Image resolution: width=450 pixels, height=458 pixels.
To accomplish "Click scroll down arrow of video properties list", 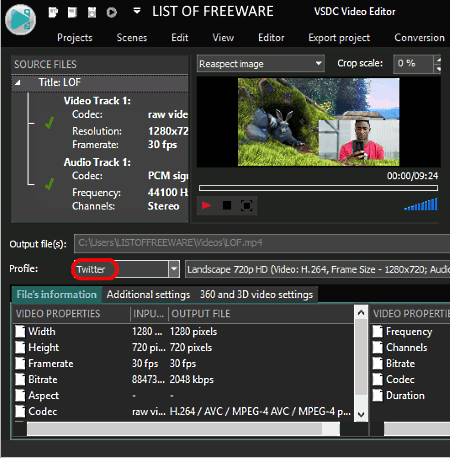I will pyautogui.click(x=361, y=415).
